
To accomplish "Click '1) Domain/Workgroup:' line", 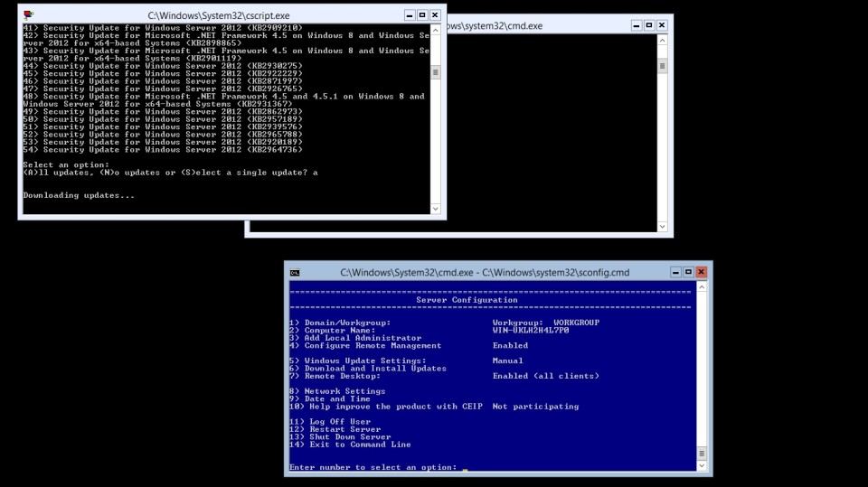I will coord(340,323).
